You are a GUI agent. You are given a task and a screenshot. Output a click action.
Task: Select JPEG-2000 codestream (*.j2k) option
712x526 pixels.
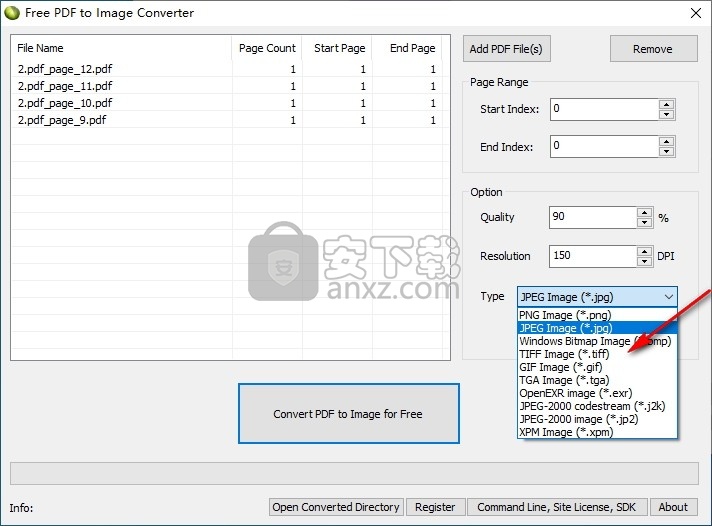(597, 406)
